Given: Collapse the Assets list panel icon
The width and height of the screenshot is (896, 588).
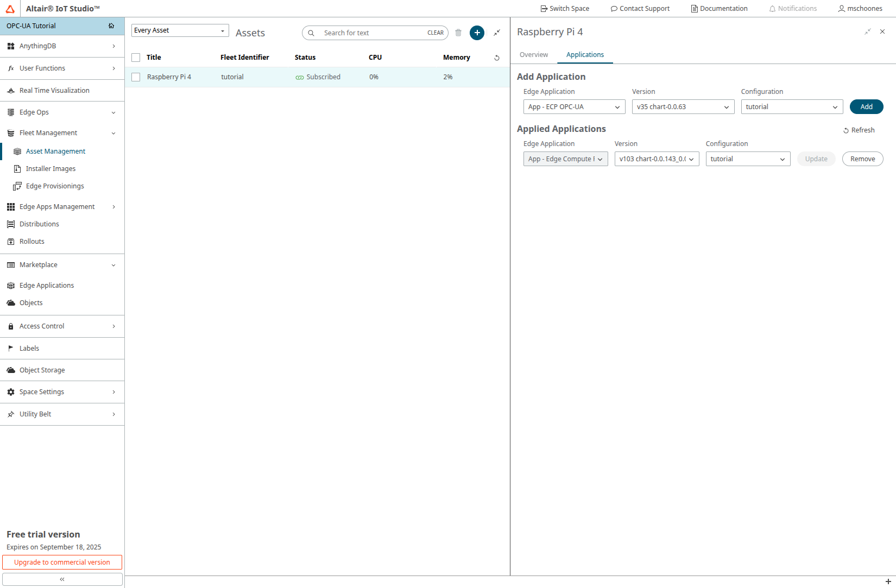Looking at the screenshot, I should coord(497,33).
